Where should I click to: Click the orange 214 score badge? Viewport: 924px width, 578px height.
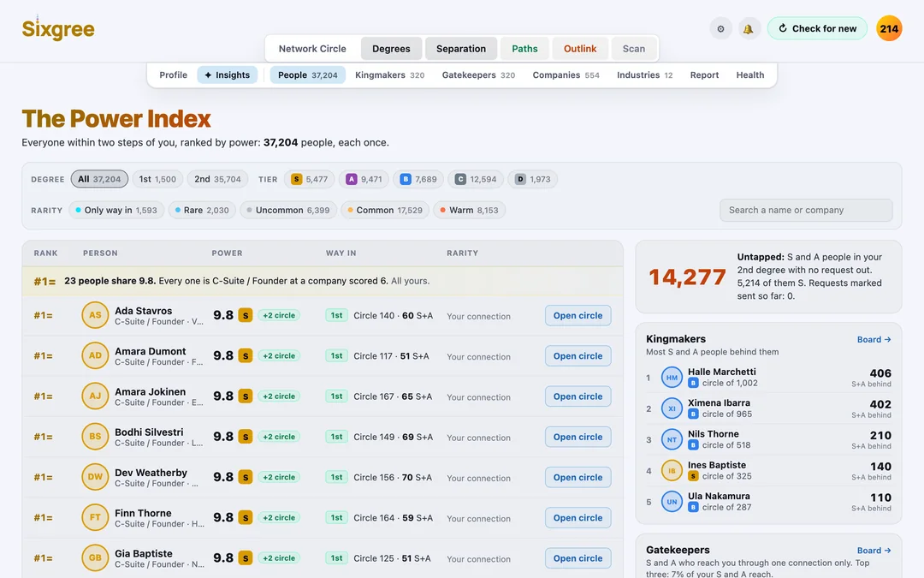tap(889, 28)
